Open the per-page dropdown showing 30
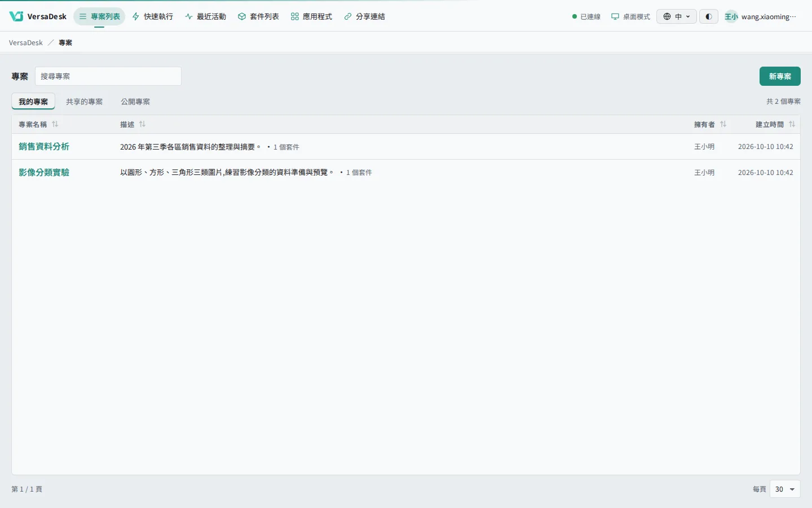Viewport: 812px width, 508px height. pos(785,489)
